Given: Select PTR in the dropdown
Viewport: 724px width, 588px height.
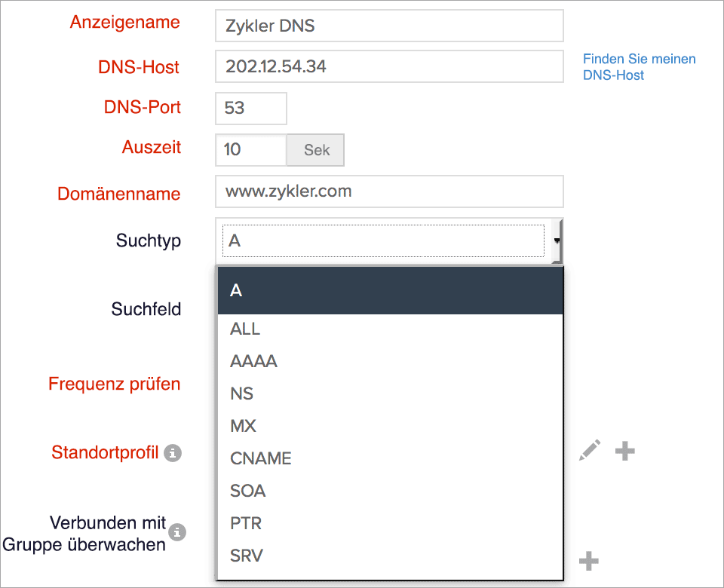Looking at the screenshot, I should [247, 523].
